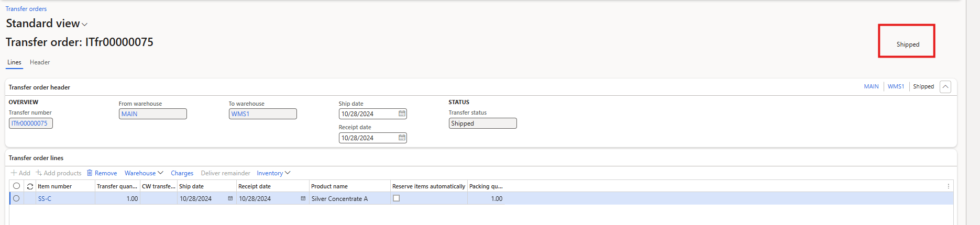Open calendar in line Ship date cell
The width and height of the screenshot is (980, 225).
230,198
